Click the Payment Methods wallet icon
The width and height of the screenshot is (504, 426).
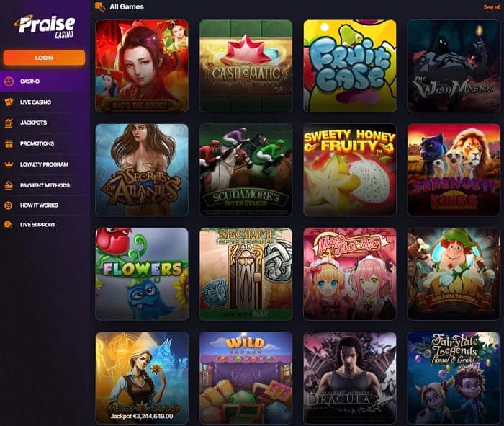(9, 185)
